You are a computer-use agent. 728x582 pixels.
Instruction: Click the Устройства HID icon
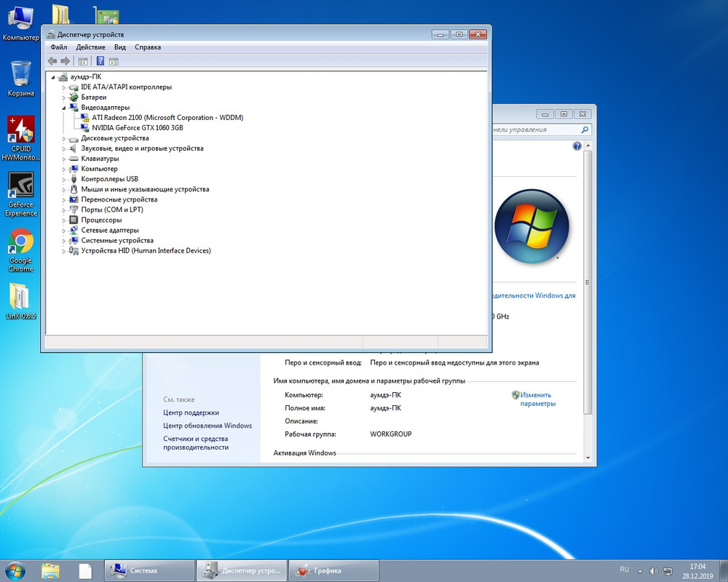(74, 250)
